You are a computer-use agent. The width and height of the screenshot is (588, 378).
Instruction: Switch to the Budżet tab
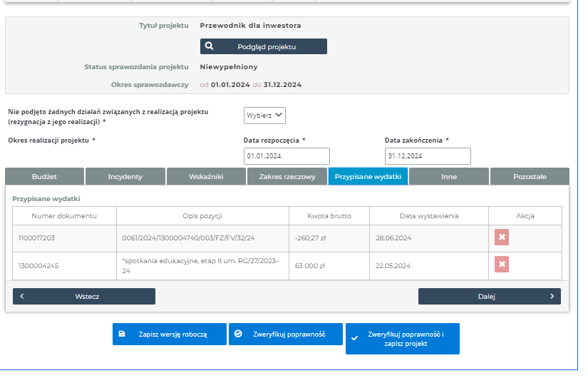click(44, 176)
